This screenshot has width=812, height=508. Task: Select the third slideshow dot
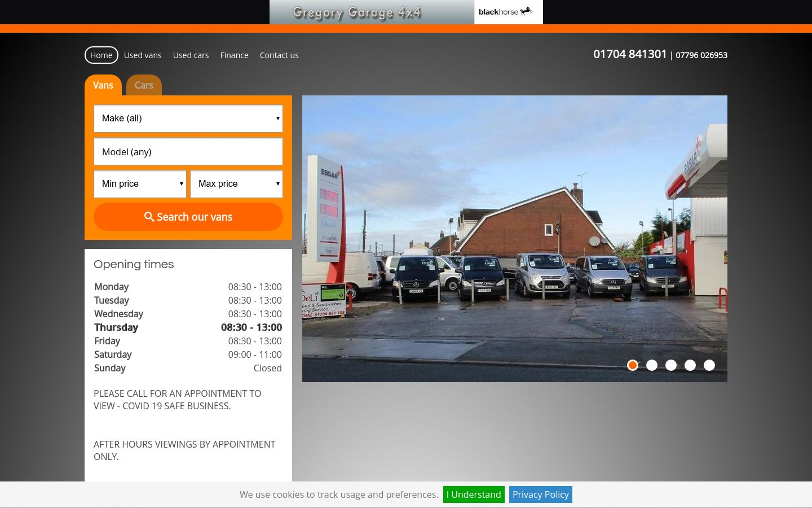(x=671, y=365)
